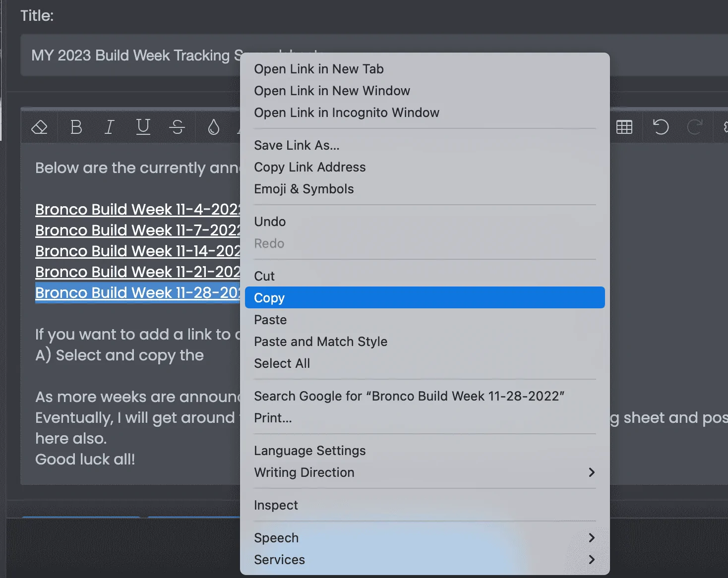
Task: Click the eraser remove-formatting icon
Action: [39, 127]
